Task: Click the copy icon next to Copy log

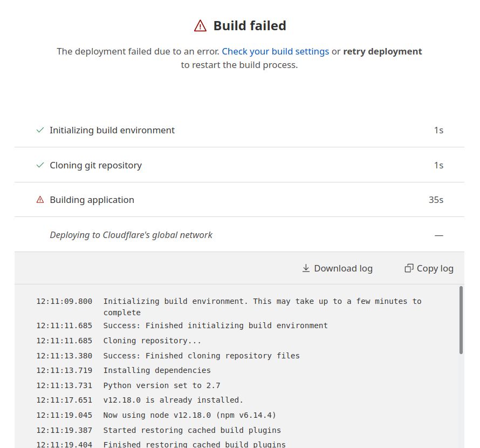Action: point(409,268)
